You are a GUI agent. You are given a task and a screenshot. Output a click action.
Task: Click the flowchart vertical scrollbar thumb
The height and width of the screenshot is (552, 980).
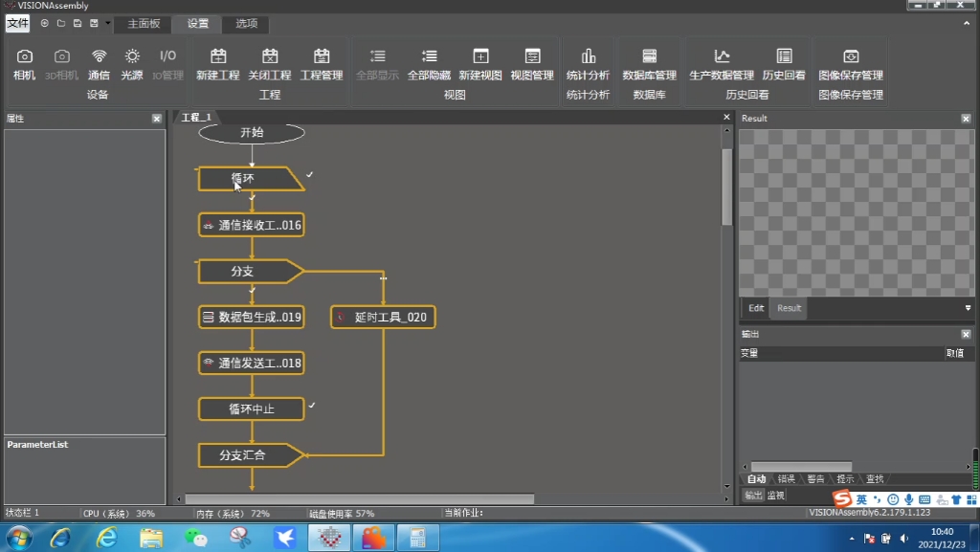726,187
